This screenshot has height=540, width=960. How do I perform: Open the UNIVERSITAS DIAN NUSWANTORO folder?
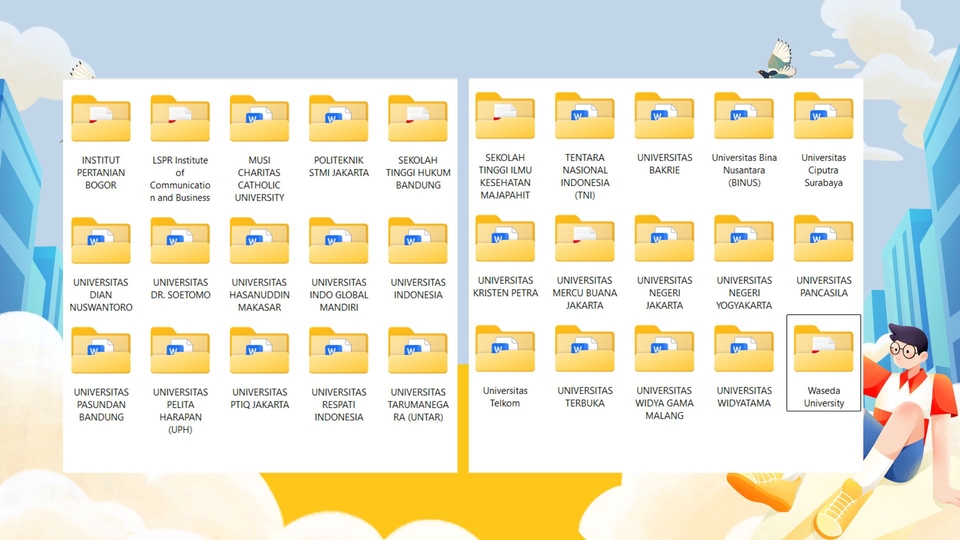(100, 242)
